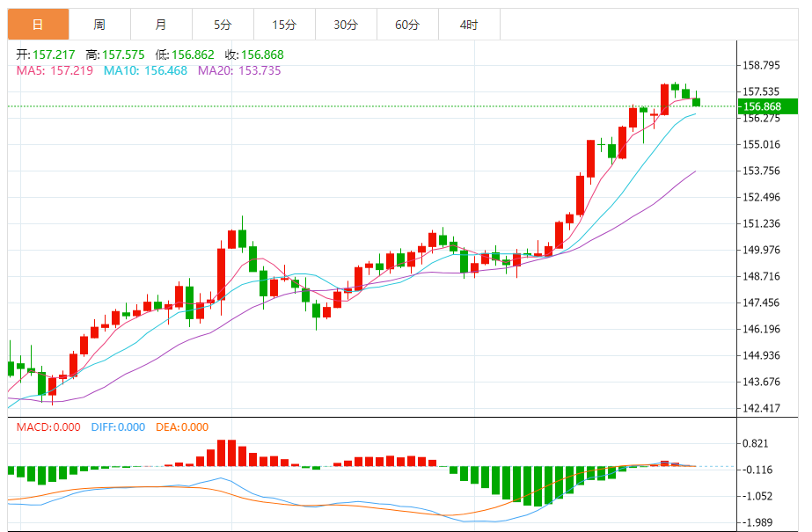The width and height of the screenshot is (812, 532).
Task: Click the -1.989 MACD axis label
Action: tap(756, 522)
